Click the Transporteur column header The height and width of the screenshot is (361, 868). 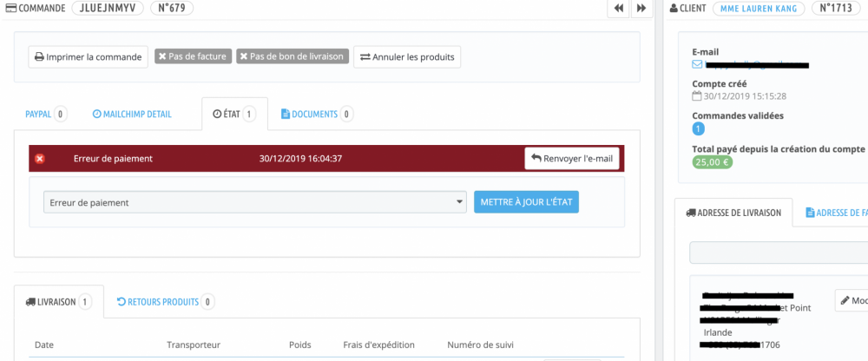(194, 345)
